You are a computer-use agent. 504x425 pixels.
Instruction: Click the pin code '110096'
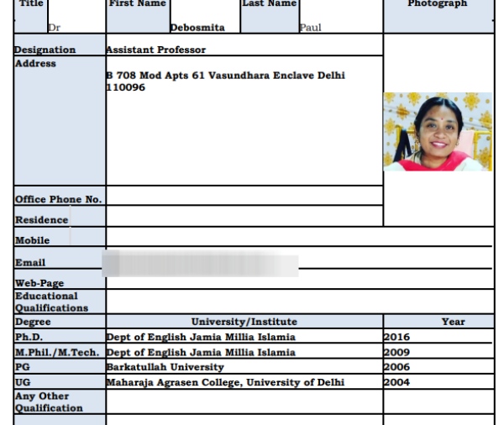(x=126, y=87)
